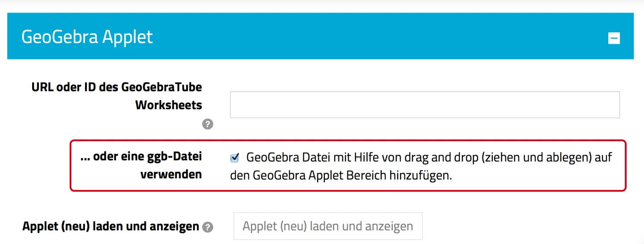Click the word 'verwenden' in ggb-Datei label
This screenshot has width=644, height=244.
coord(171,175)
